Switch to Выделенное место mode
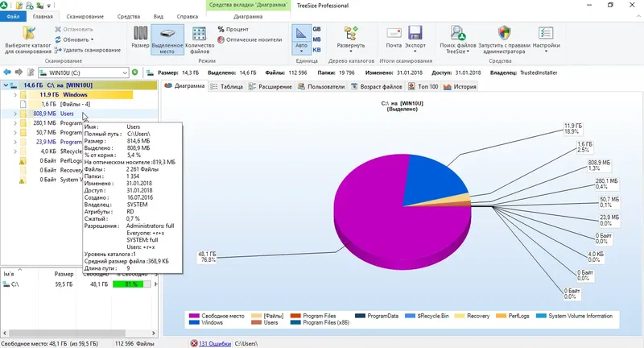Screen dimensions: 644x348 (x=167, y=39)
